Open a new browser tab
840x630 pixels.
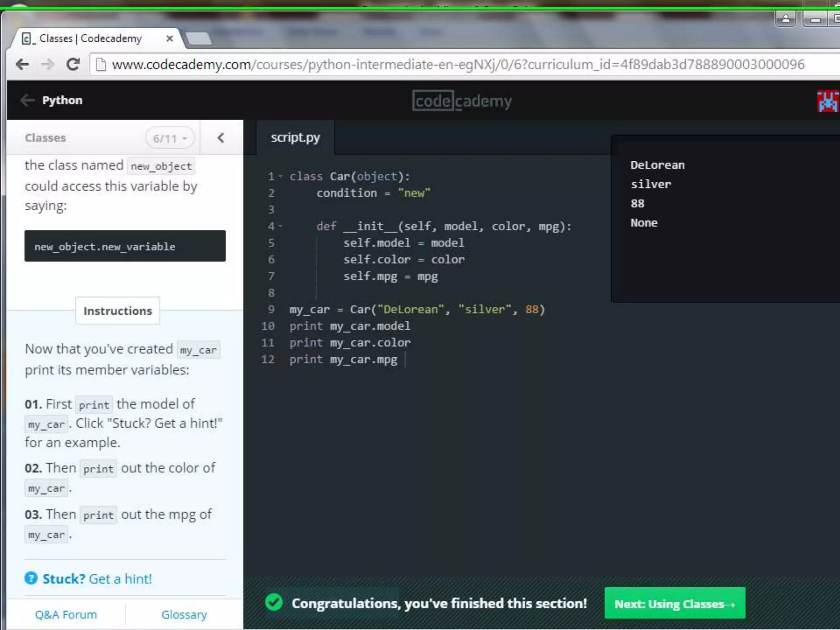pos(199,39)
